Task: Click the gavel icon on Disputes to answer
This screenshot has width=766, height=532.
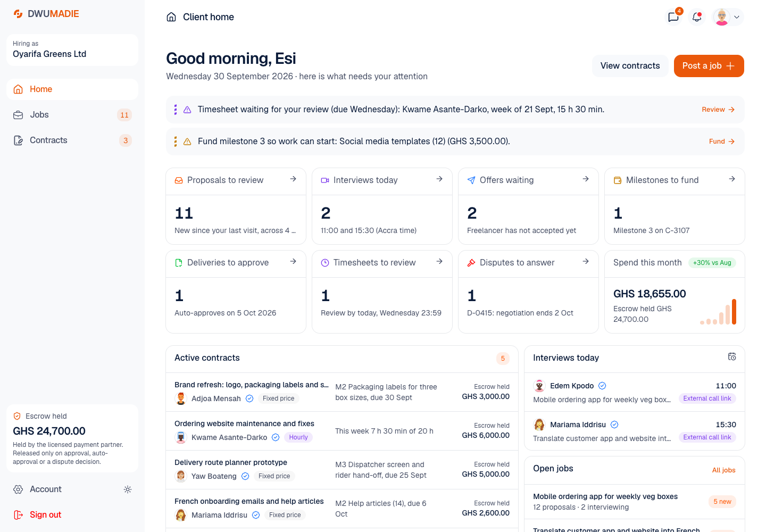Action: point(471,263)
